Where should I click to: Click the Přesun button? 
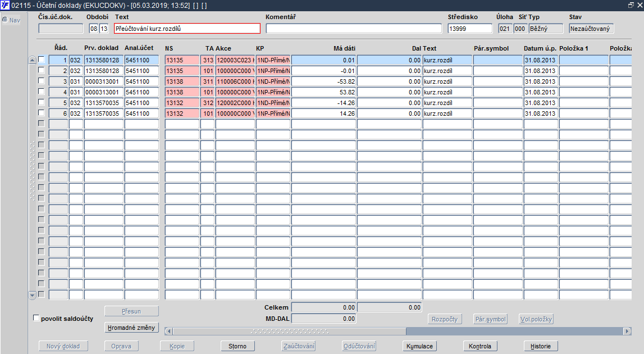pos(131,312)
